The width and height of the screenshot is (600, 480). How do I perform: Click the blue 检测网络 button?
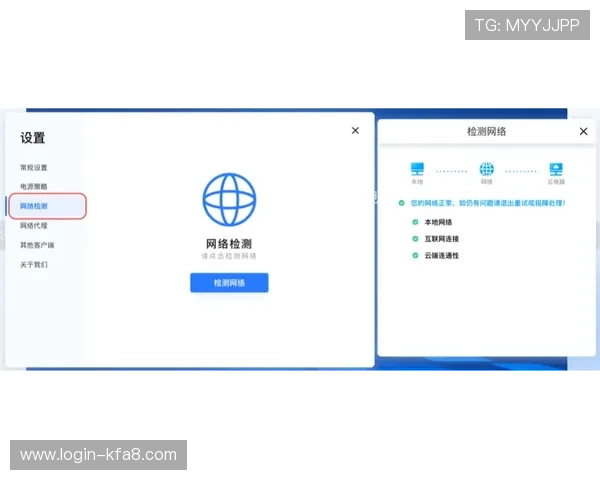229,283
